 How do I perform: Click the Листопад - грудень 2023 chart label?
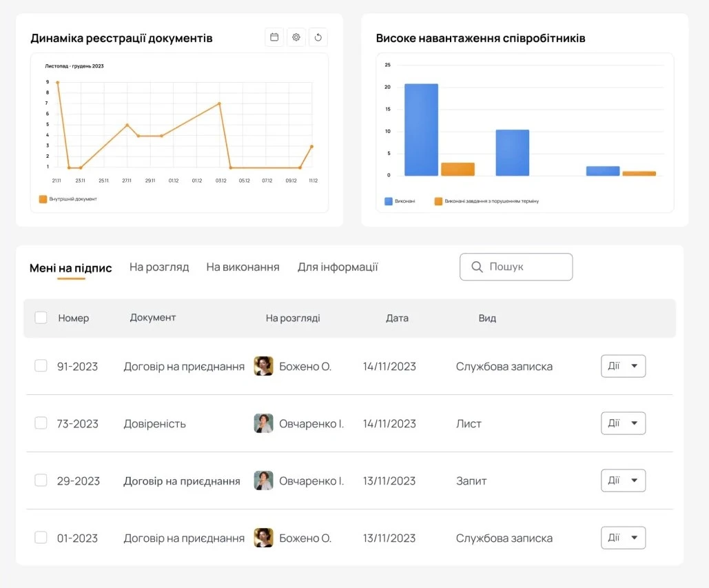coord(74,66)
